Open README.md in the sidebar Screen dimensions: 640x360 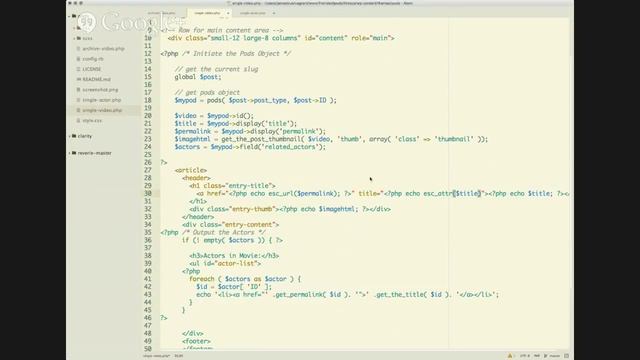96,79
